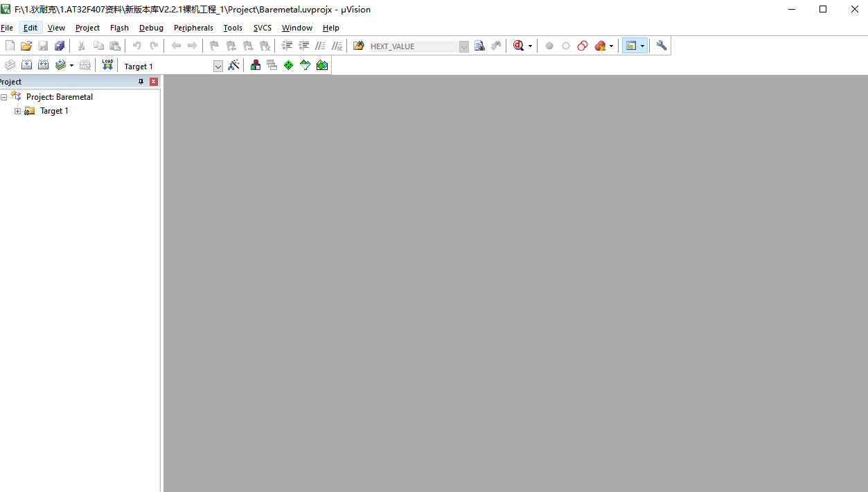Screen dimensions: 868x492
Task: Open the Project menu
Action: point(87,28)
